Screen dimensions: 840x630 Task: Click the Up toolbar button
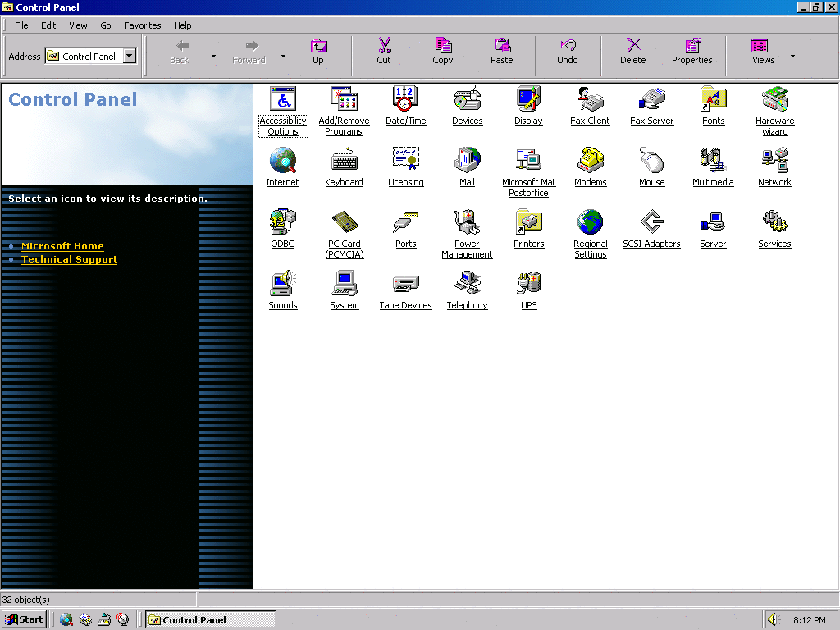318,52
